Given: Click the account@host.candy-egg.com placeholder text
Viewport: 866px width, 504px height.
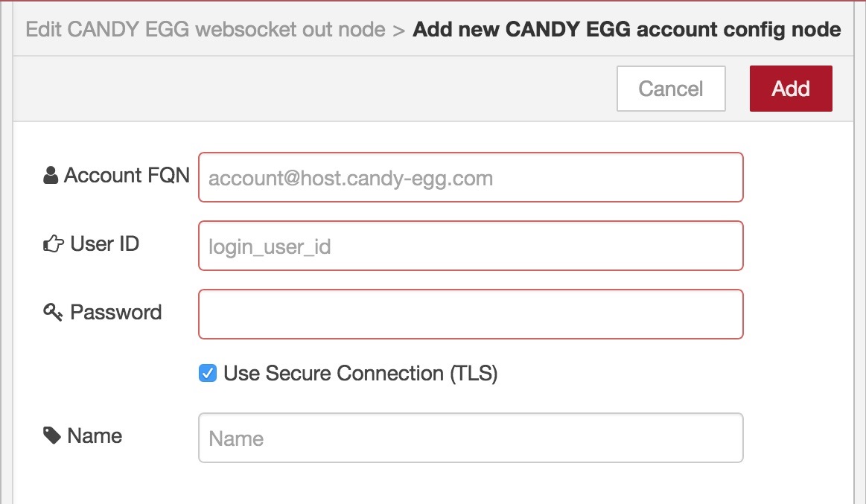Looking at the screenshot, I should point(351,179).
